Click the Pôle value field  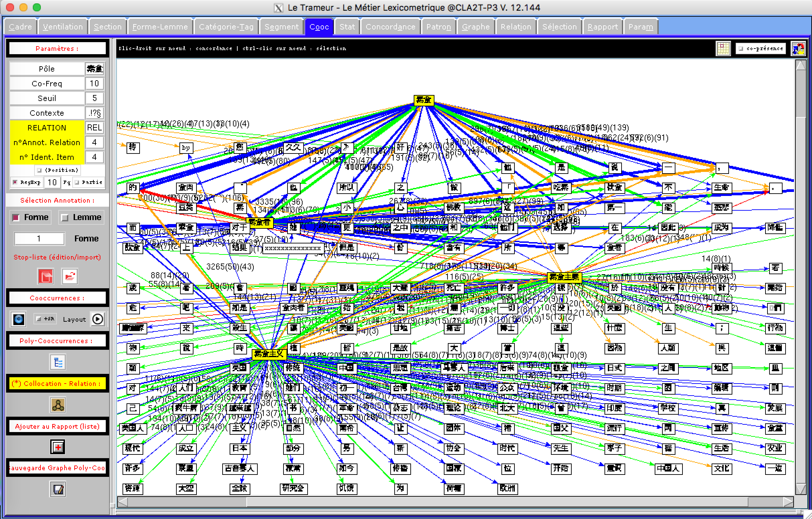click(x=94, y=69)
